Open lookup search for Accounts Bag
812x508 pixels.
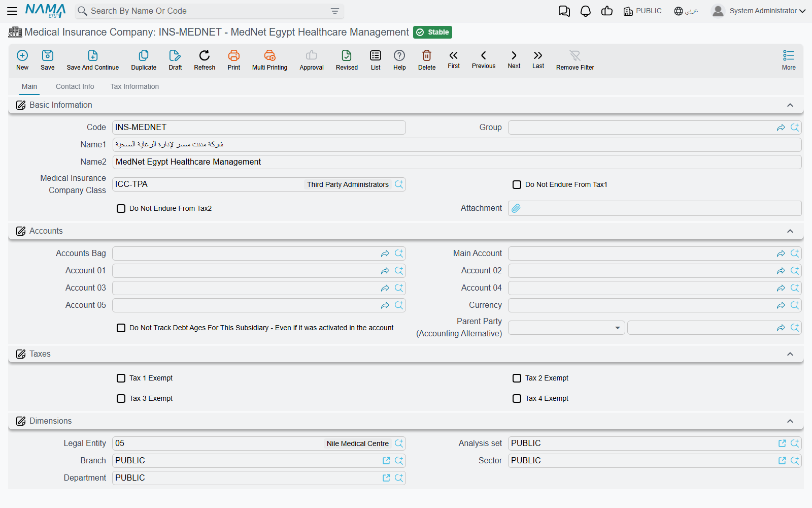point(399,253)
